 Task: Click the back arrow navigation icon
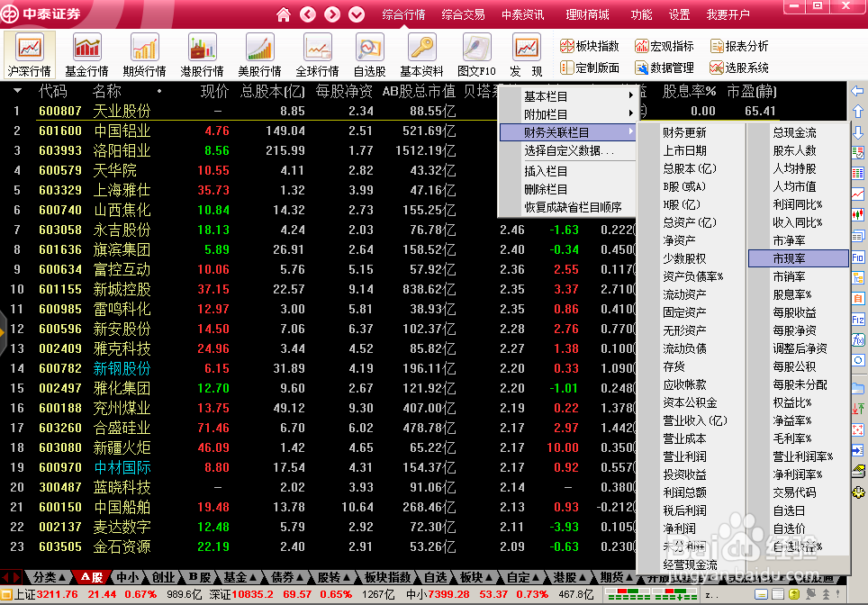(308, 14)
